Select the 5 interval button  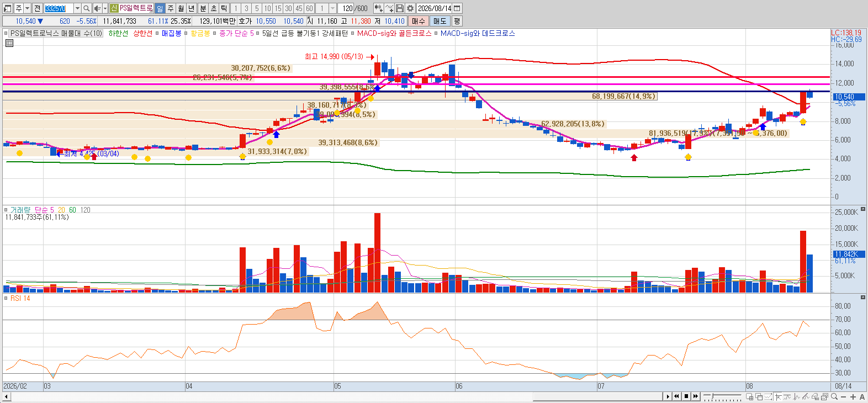pos(257,8)
